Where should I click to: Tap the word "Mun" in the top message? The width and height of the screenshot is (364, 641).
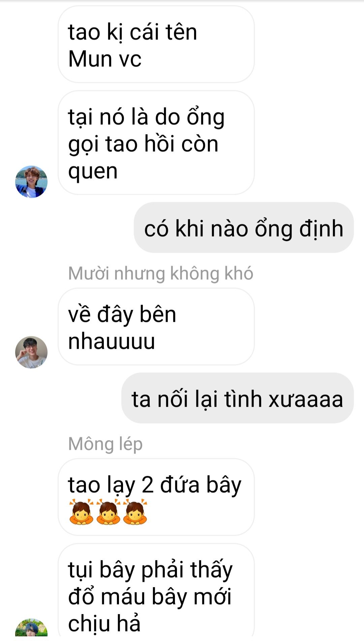click(x=90, y=59)
